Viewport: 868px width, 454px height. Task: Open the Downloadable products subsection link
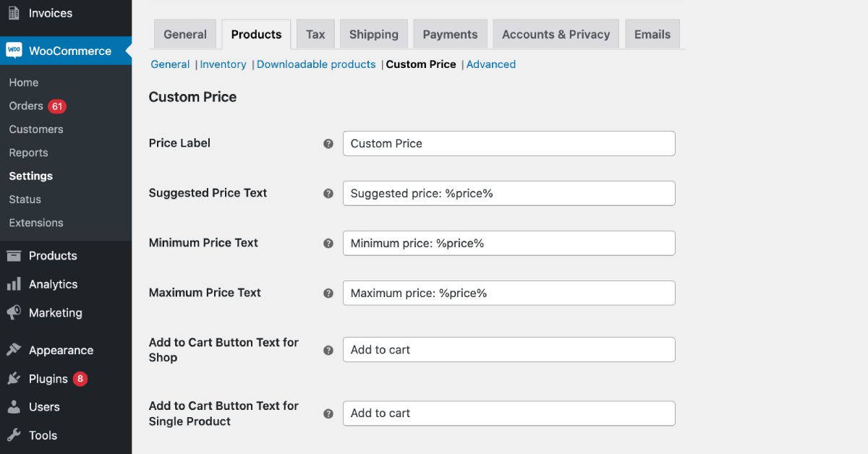316,64
